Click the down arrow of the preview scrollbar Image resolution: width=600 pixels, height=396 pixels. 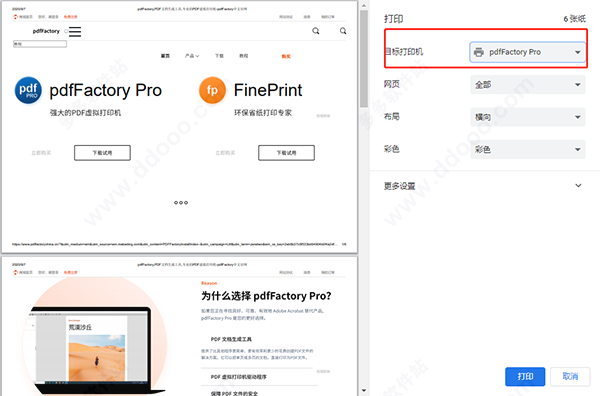(x=364, y=391)
